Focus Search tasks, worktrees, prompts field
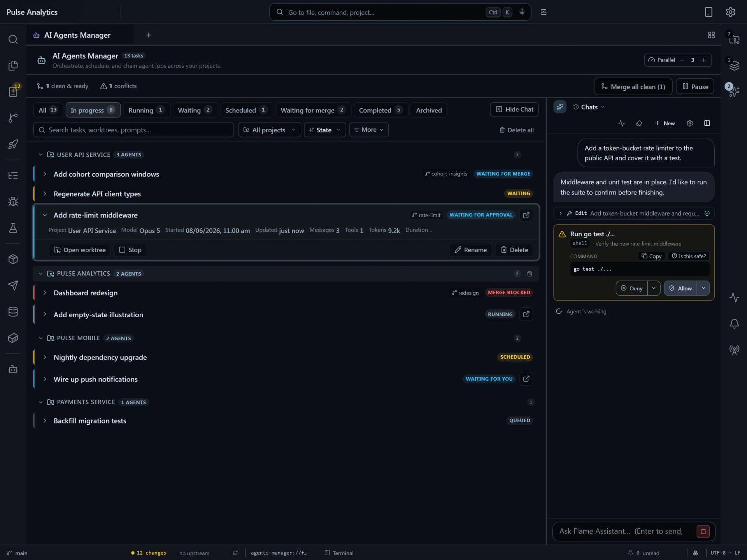Screen dimensions: 747x560 133,130
